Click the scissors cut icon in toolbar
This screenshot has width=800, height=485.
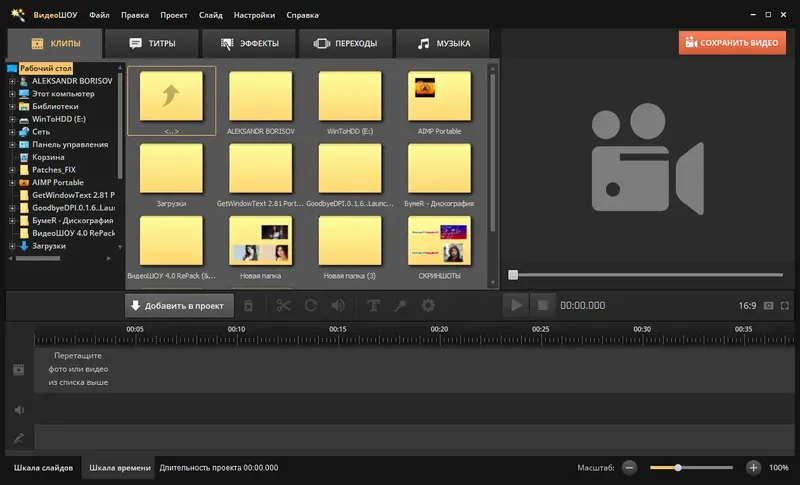pos(283,305)
